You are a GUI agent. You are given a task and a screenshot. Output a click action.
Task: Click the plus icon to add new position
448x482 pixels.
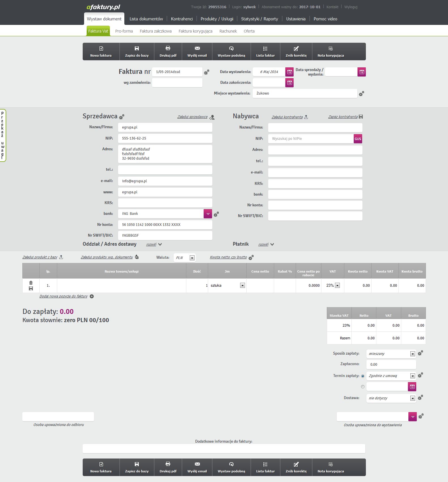pyautogui.click(x=92, y=296)
